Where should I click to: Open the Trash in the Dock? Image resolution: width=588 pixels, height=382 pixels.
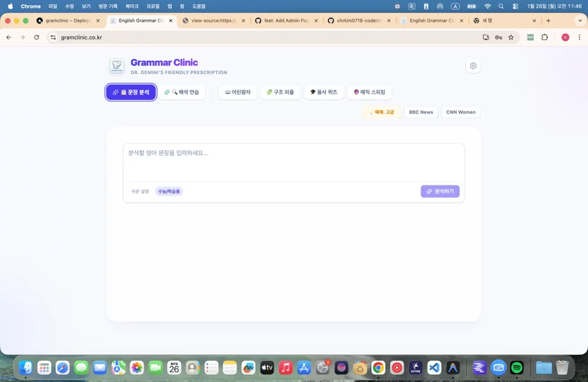coord(562,368)
